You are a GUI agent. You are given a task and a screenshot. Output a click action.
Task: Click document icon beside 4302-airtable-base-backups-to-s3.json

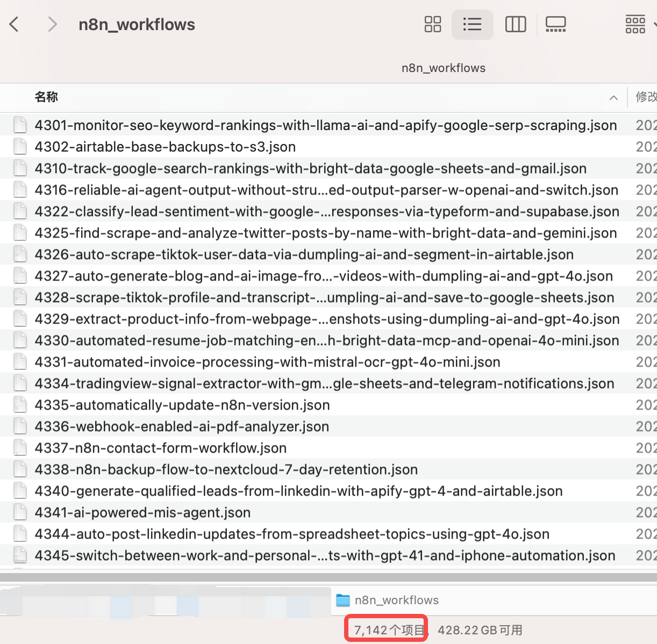coord(20,146)
